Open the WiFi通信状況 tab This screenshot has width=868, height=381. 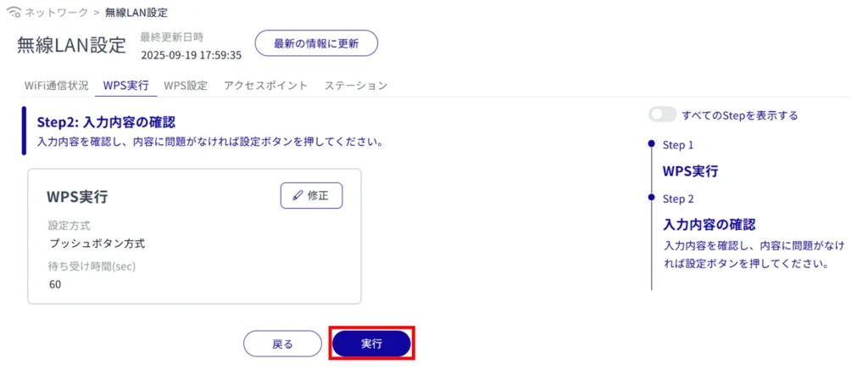click(x=56, y=86)
